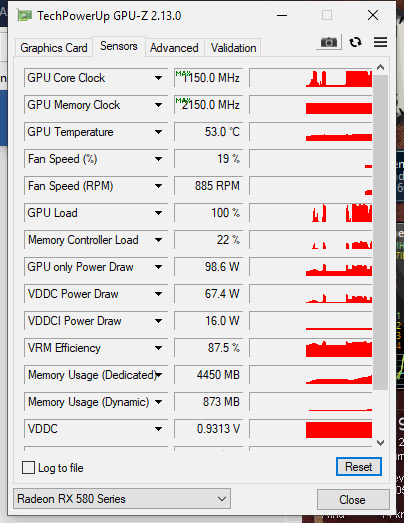Open the Advanced tab
Viewport: 404px width, 523px height.
pyautogui.click(x=174, y=48)
